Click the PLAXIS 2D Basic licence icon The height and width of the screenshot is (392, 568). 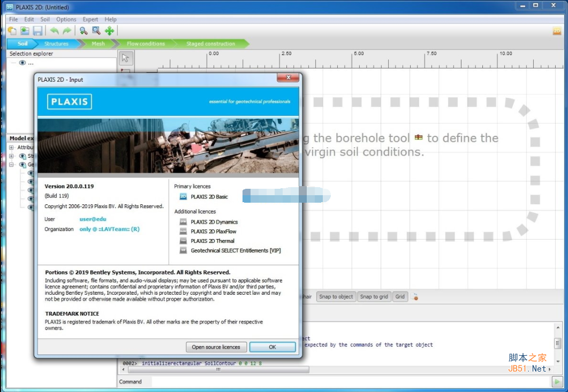(183, 197)
